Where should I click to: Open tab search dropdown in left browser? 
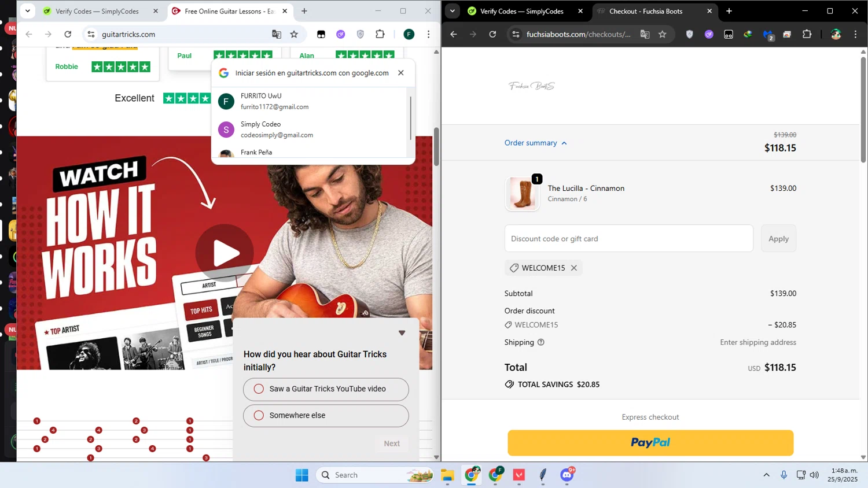click(x=27, y=11)
